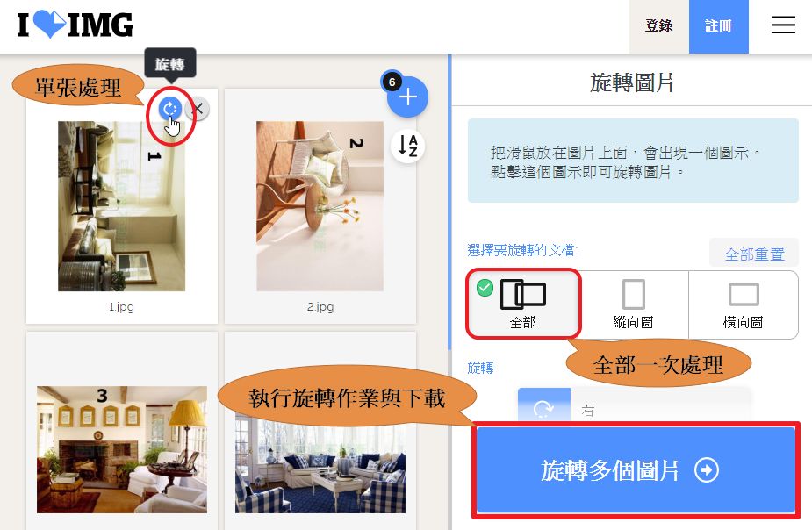Select the 橫向圖 landscape option
Viewport: 812px width, 530px height.
coord(744,304)
